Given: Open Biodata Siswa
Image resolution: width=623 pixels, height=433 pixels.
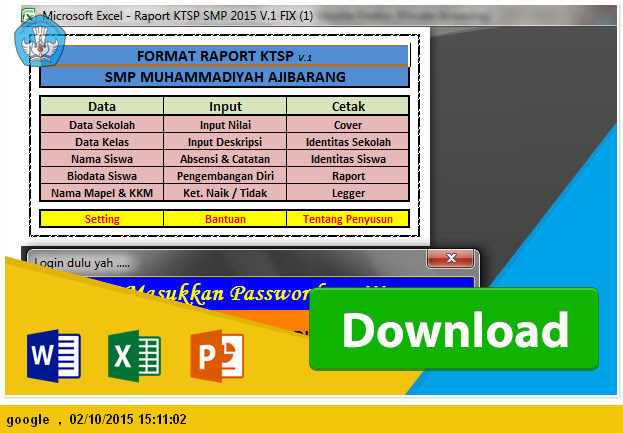Looking at the screenshot, I should click(102, 176).
